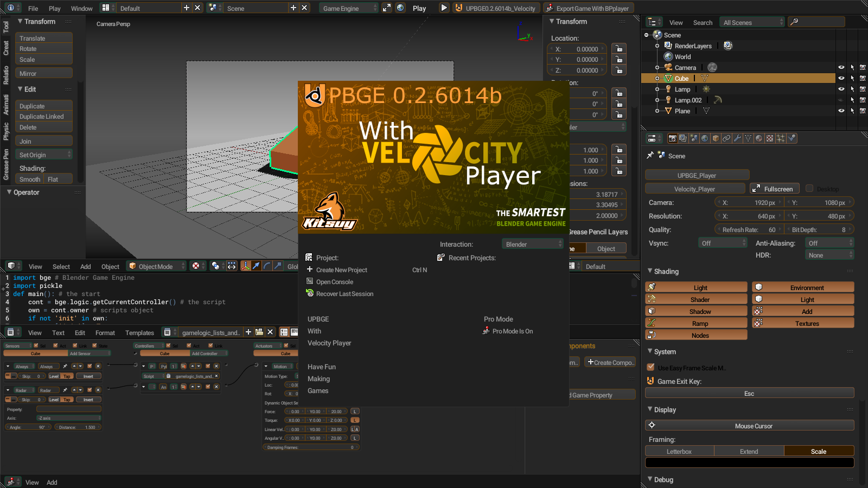
Task: Click Export Game With BPplayer button
Action: click(x=588, y=8)
